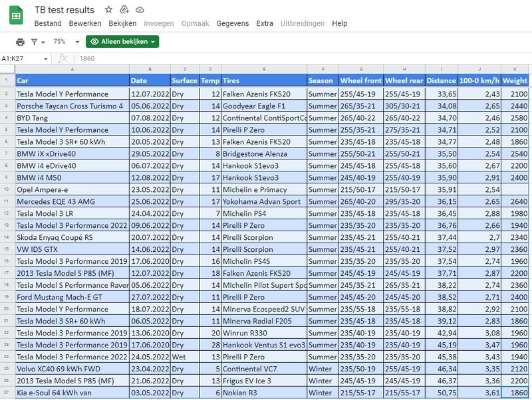This screenshot has height=400, width=532.
Task: Select row 10 header
Action: [7, 189]
